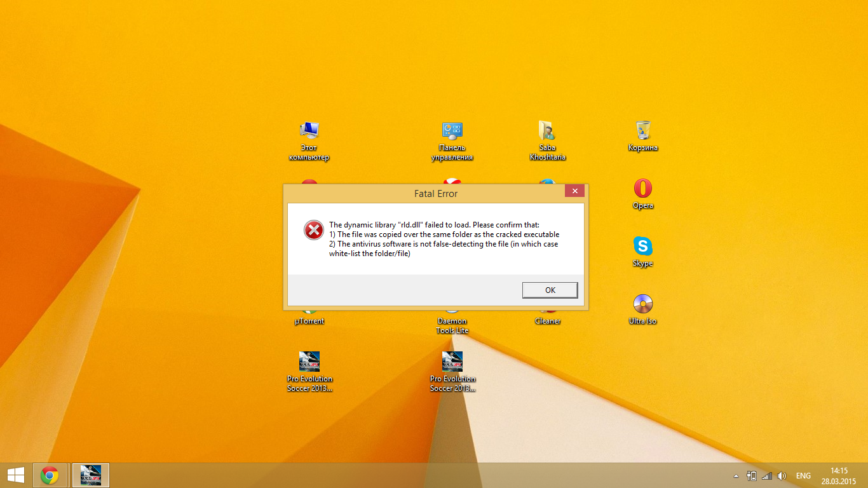Screen dimensions: 868x488
Task: Select the Skype desktop icon
Action: click(x=642, y=252)
